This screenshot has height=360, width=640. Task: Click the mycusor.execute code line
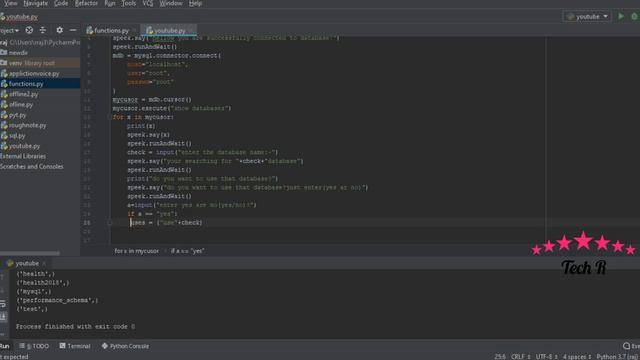[x=172, y=108]
